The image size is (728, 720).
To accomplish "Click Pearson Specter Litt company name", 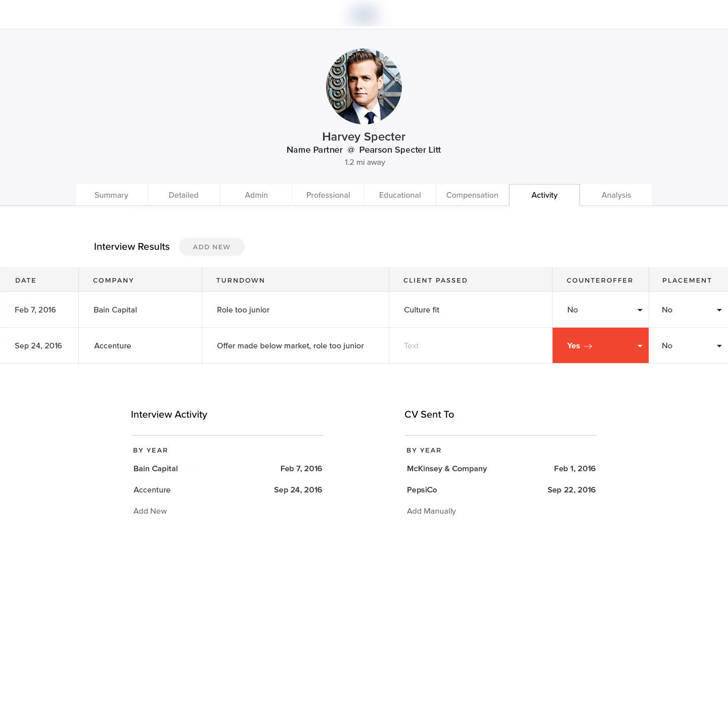I will click(400, 150).
